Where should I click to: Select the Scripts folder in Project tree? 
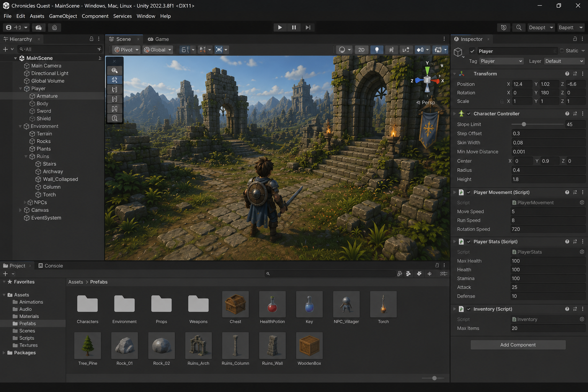pyautogui.click(x=27, y=338)
